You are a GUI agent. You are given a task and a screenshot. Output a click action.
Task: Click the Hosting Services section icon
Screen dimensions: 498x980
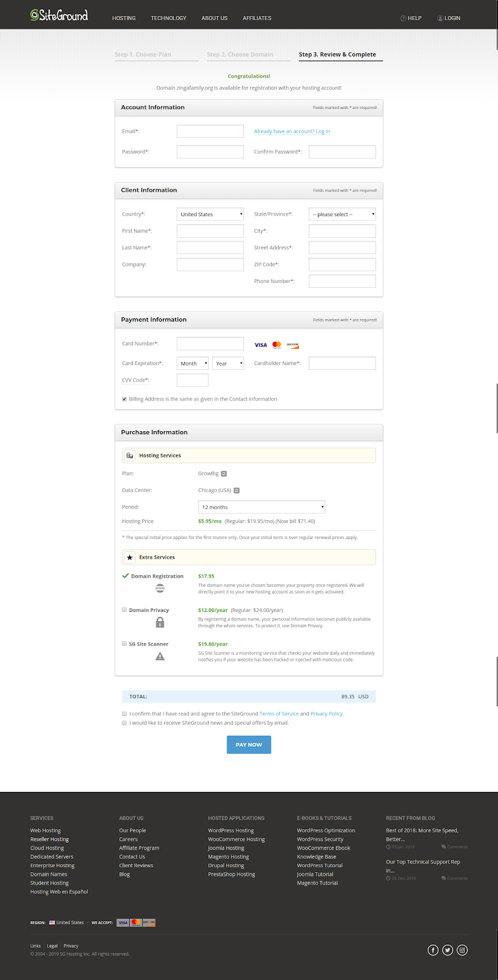tap(130, 455)
